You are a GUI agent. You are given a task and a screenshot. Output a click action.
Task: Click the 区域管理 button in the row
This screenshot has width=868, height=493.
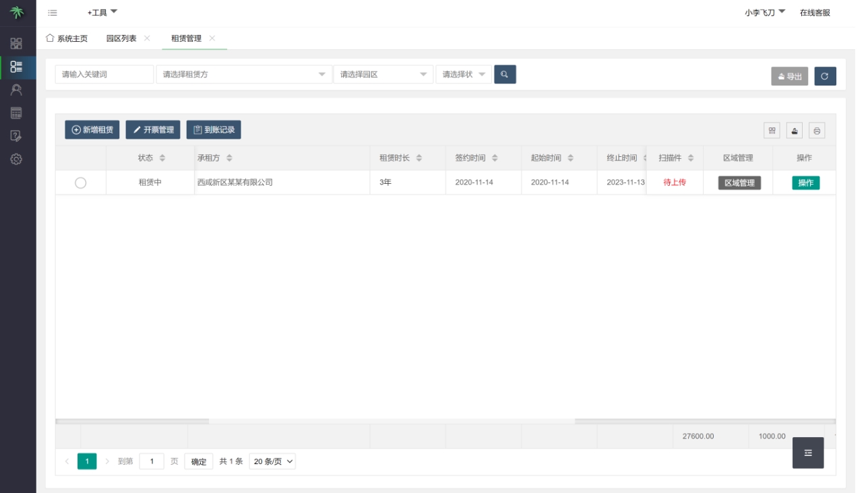pos(739,183)
